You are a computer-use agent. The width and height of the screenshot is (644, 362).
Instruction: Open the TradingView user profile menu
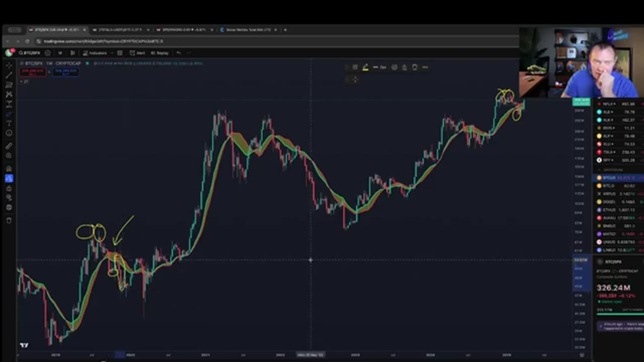pyautogui.click(x=9, y=53)
